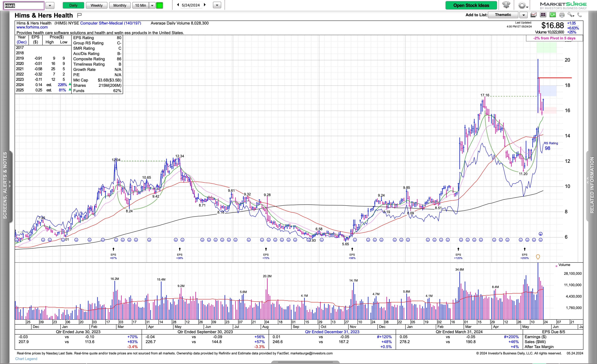Image resolution: width=597 pixels, height=364 pixels.
Task: Open the www.forhims.com link
Action: click(x=32, y=27)
